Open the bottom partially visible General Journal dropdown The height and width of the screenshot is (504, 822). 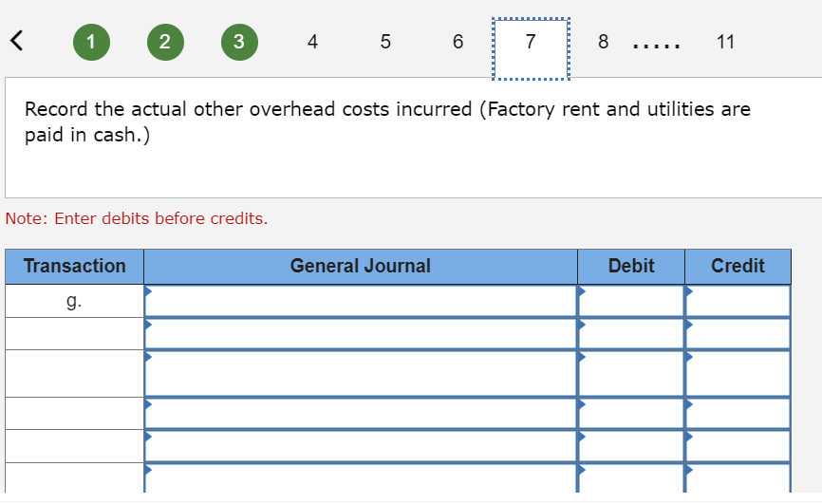pos(361,478)
